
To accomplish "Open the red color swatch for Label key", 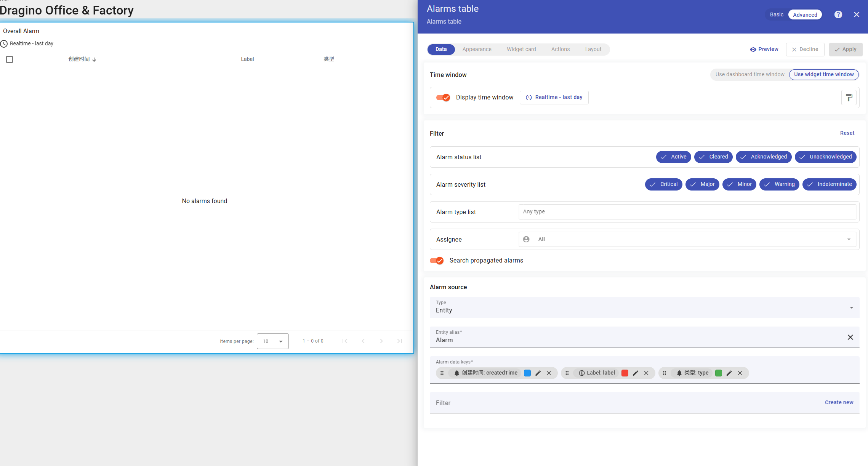I will [x=625, y=373].
